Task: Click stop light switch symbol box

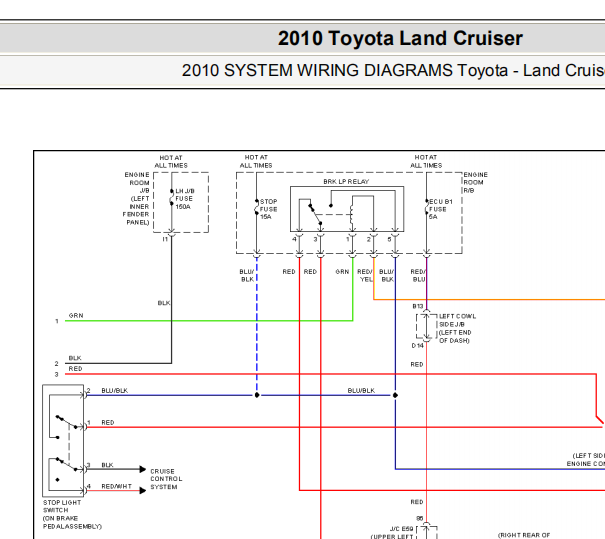Action: point(63,441)
